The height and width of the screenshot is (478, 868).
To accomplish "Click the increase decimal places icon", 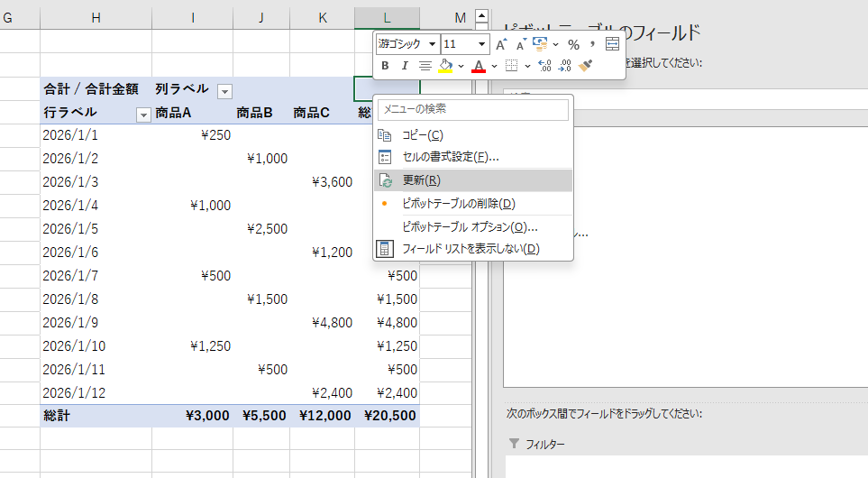I will [544, 66].
